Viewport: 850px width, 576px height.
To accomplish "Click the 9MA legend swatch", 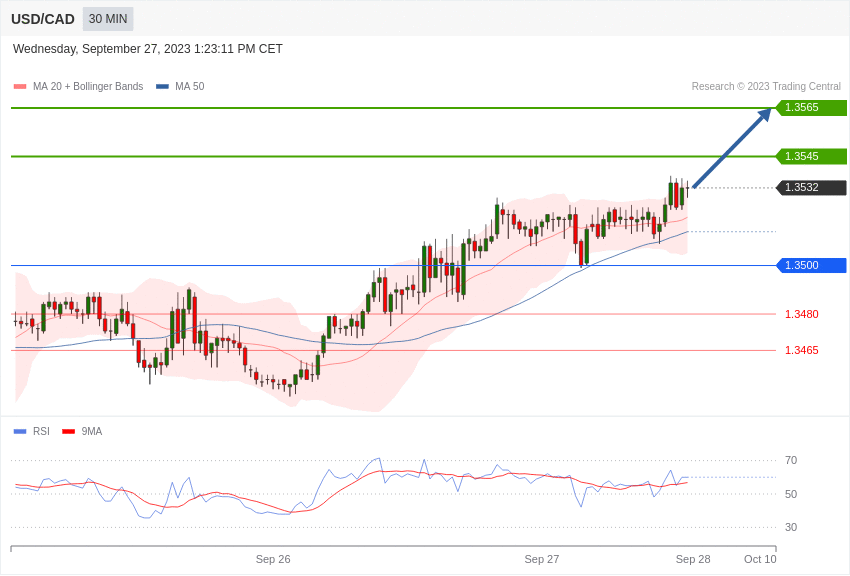I will [x=69, y=432].
